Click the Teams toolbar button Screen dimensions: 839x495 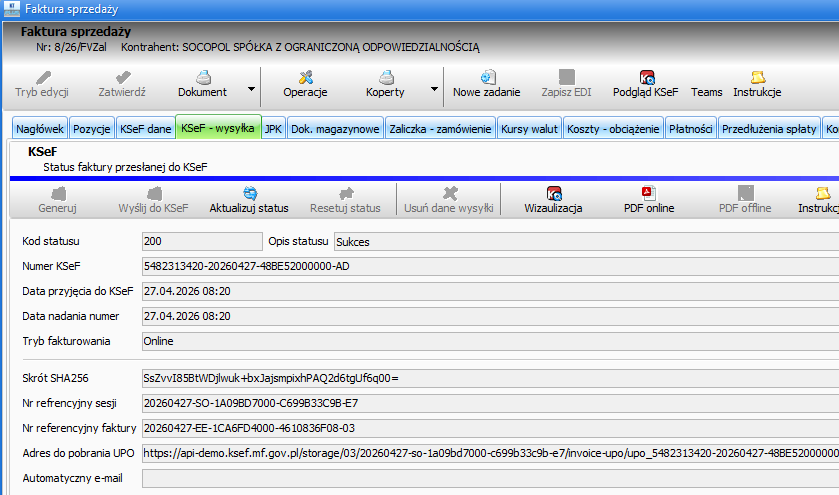pyautogui.click(x=706, y=92)
